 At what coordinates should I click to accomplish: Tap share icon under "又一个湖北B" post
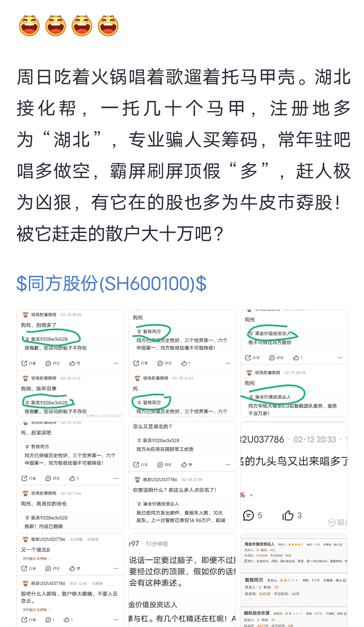25,568
